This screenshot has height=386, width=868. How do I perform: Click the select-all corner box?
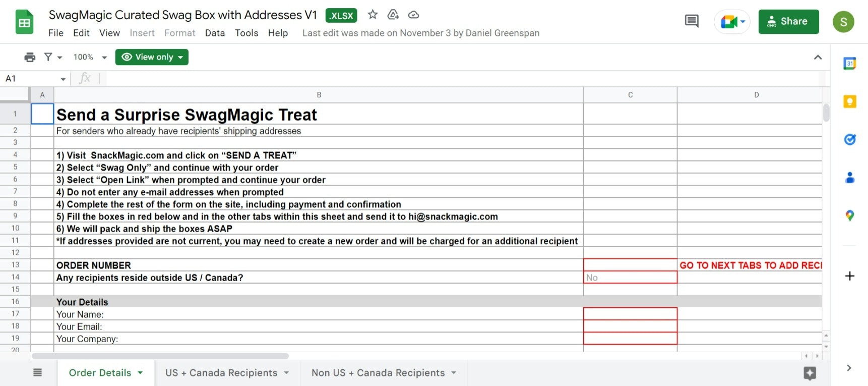click(x=15, y=95)
